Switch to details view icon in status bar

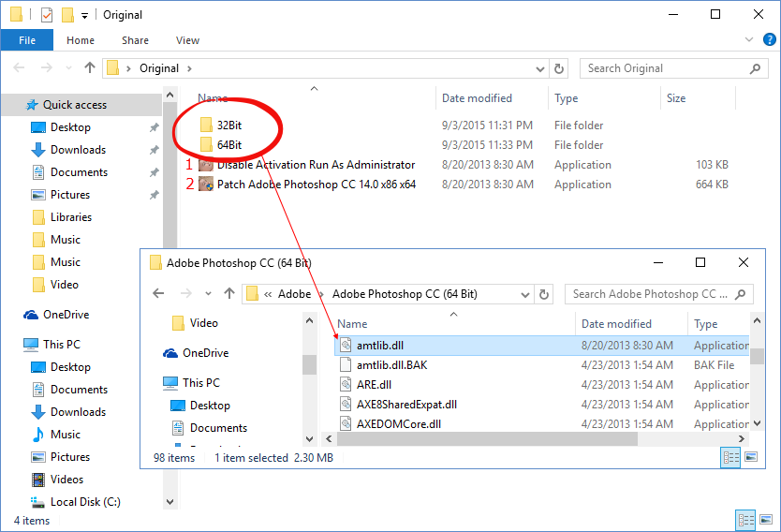(x=746, y=520)
